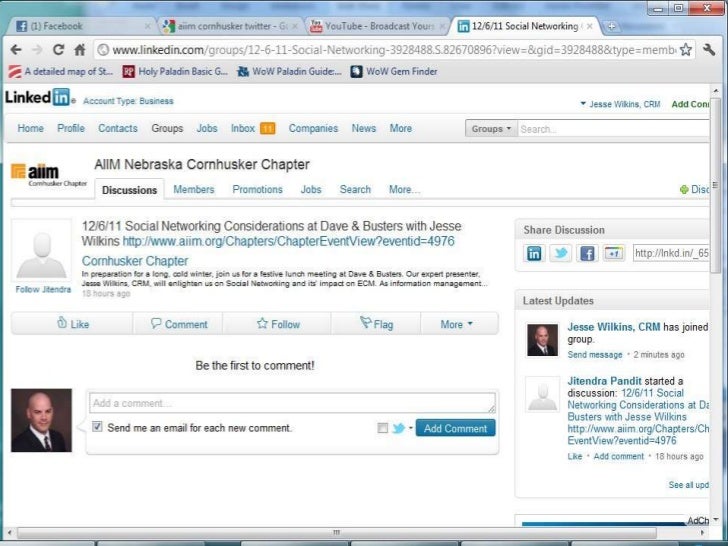The image size is (728, 546).
Task: Click the browser address bar
Action: pyautogui.click(x=394, y=50)
